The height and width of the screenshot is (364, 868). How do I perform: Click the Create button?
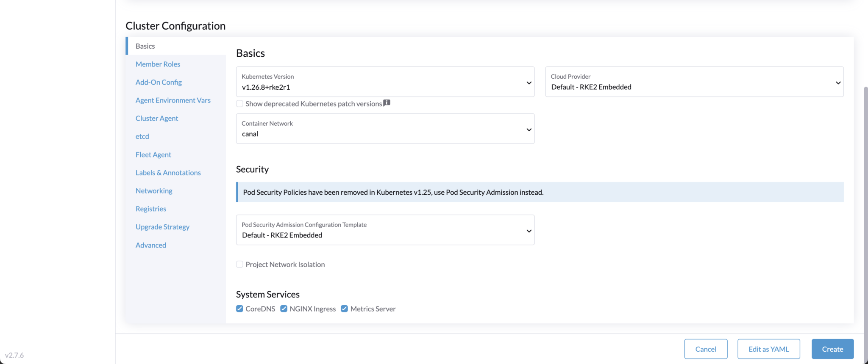pyautogui.click(x=832, y=349)
